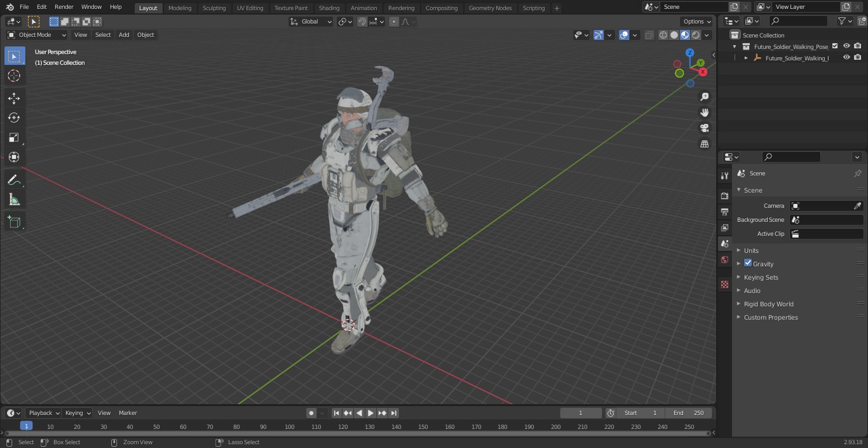Play the animation forward
Screen dimensions: 868x448
click(371, 413)
